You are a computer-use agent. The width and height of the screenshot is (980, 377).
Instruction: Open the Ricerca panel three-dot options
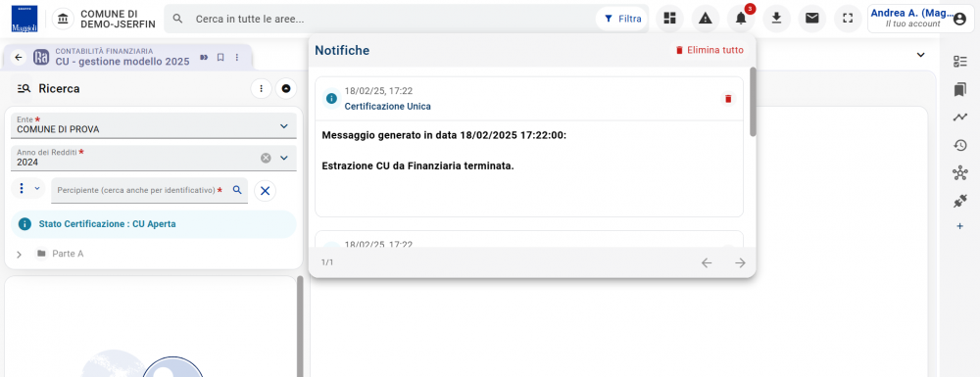(262, 89)
